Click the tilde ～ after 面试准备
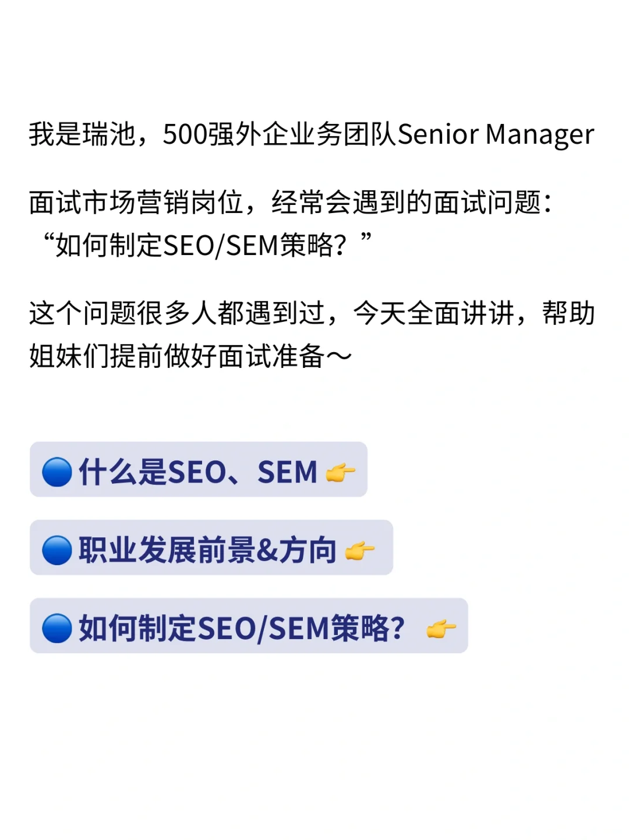The image size is (629, 840). 339,356
